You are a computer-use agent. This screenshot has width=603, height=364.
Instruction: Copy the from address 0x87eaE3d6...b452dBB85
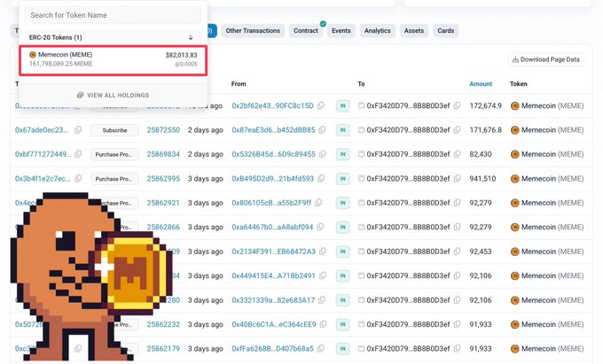click(x=322, y=130)
